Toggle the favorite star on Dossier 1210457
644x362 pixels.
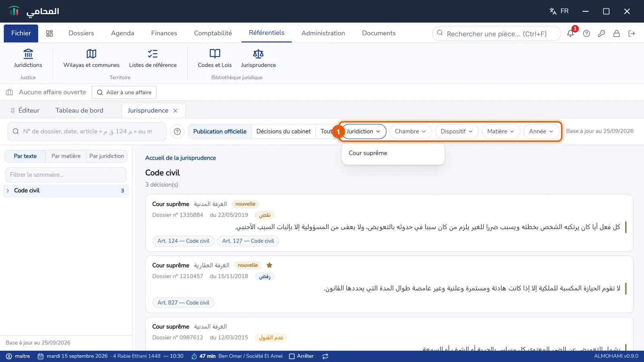click(x=270, y=265)
